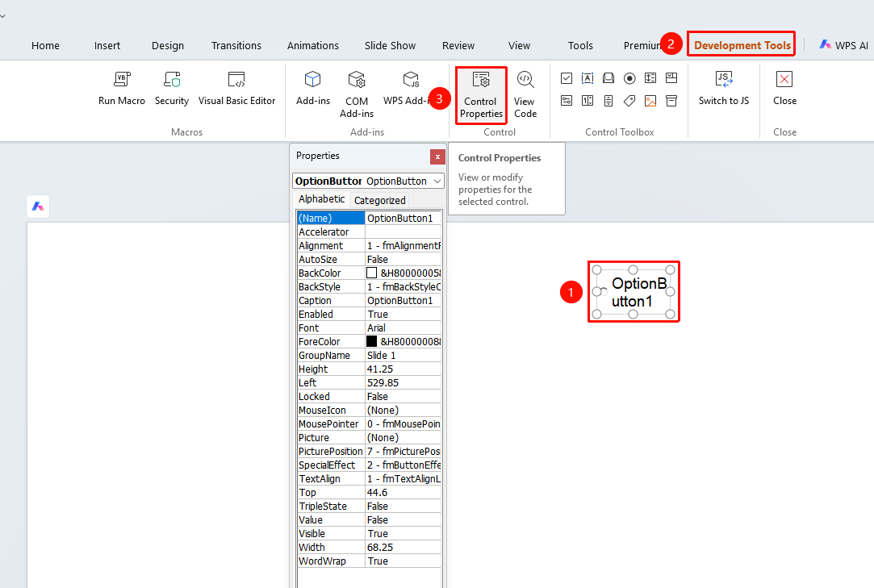The image size is (874, 588).
Task: Open macro Security settings
Action: 172,88
